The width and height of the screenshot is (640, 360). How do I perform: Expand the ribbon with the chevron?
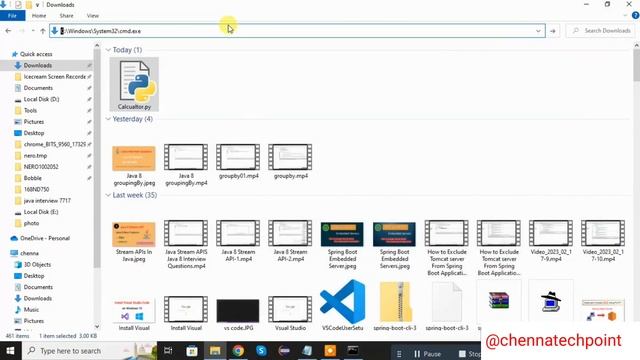[x=625, y=16]
